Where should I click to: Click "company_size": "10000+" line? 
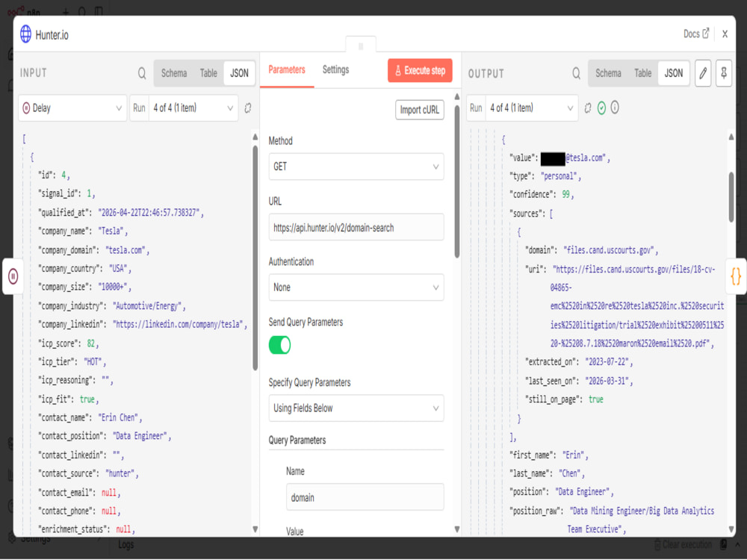click(84, 287)
